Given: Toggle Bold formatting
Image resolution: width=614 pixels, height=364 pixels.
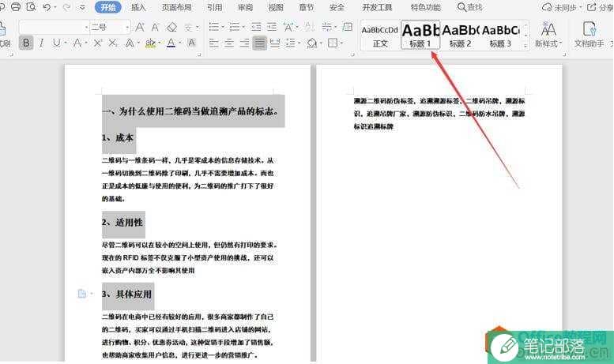Looking at the screenshot, I should (x=26, y=43).
